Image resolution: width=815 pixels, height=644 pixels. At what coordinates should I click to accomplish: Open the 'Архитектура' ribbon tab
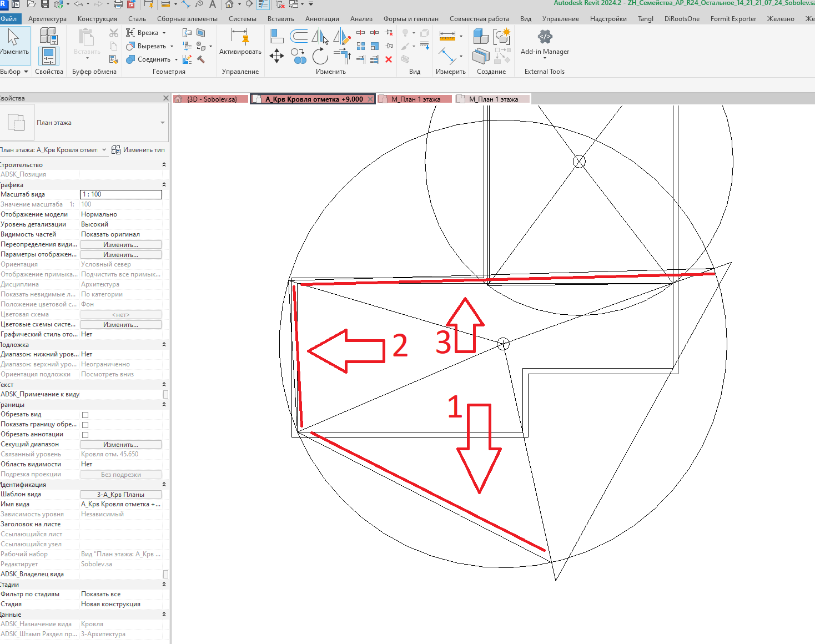point(47,19)
